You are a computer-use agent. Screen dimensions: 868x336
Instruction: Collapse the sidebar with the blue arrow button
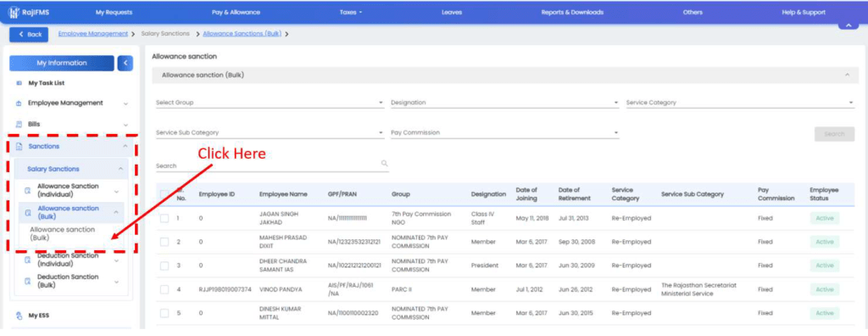[125, 63]
